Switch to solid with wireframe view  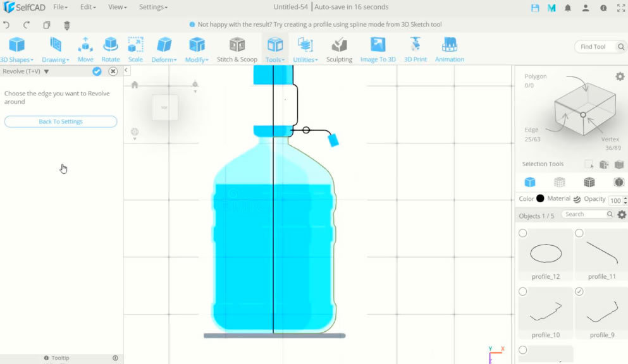coord(589,183)
